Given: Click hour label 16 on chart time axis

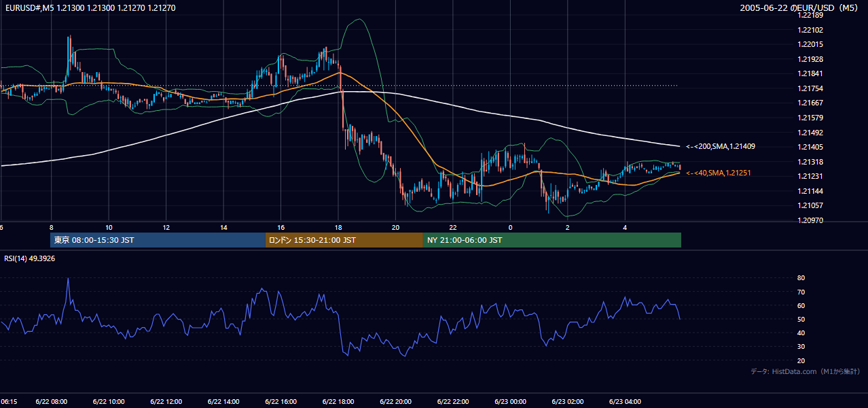Looking at the screenshot, I should [x=281, y=228].
